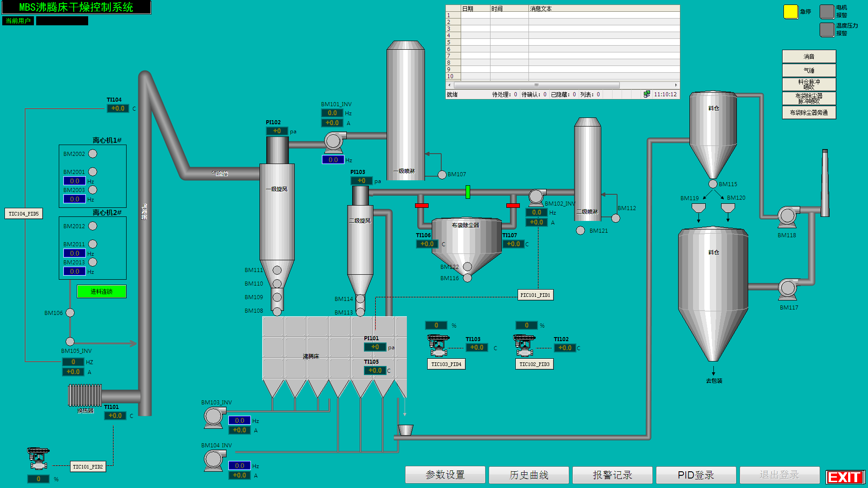Click the silo pulse blowing button (料仓脉冲喷吹)
The height and width of the screenshot is (488, 868).
[x=809, y=84]
